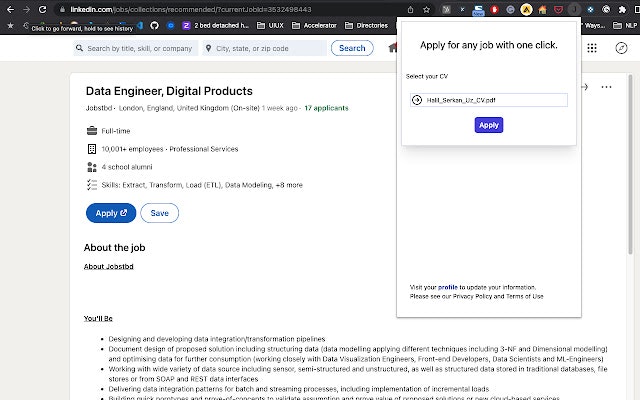The height and width of the screenshot is (400, 640).
Task: Click the company building icon
Action: 92,149
